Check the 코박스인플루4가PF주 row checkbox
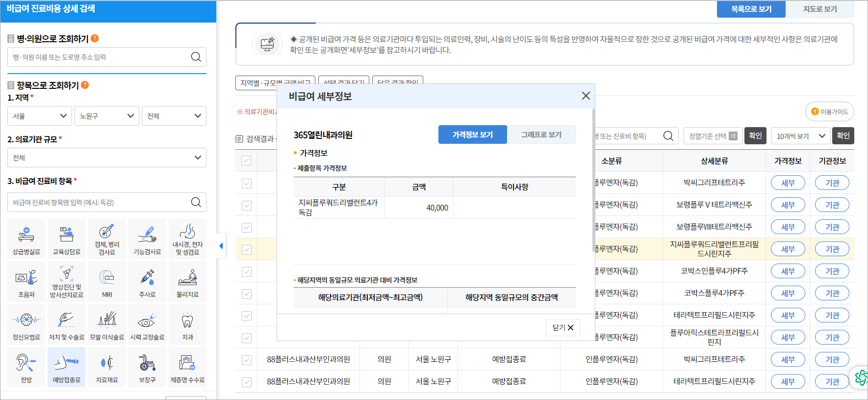 (246, 271)
